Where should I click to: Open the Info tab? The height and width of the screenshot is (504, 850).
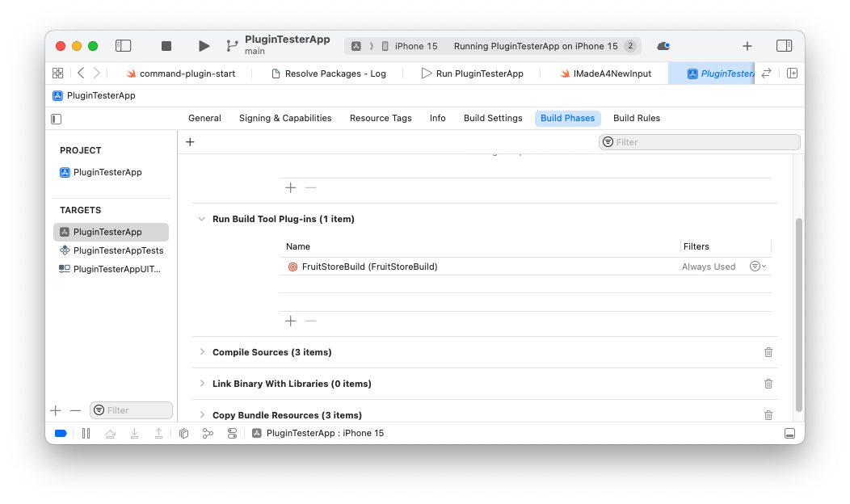coord(437,118)
